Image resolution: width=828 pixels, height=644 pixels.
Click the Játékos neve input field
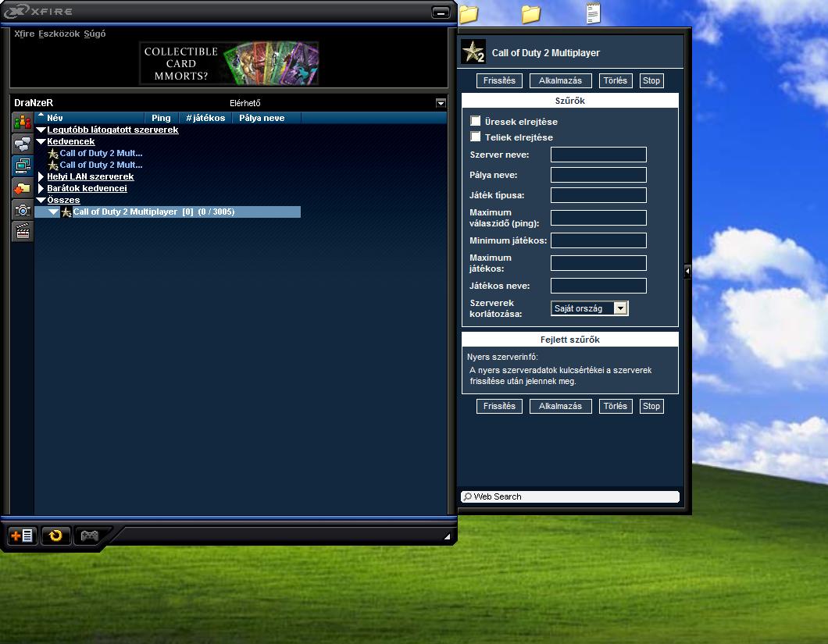point(598,286)
